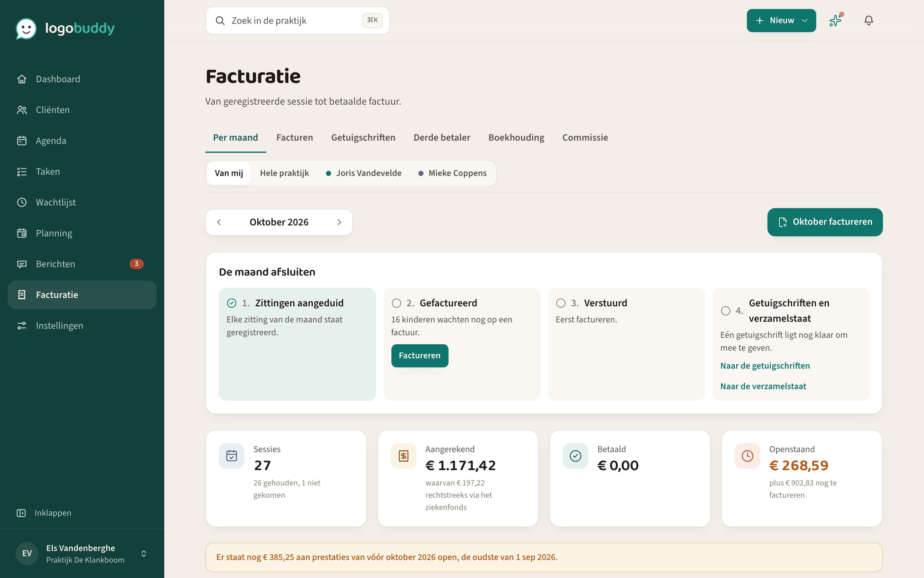This screenshot has width=924, height=578.
Task: Open the Boekhouding tab
Action: [516, 138]
